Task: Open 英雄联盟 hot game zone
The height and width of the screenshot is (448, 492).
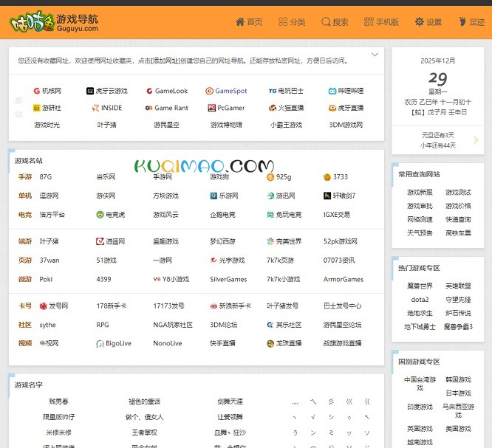Action: click(459, 286)
